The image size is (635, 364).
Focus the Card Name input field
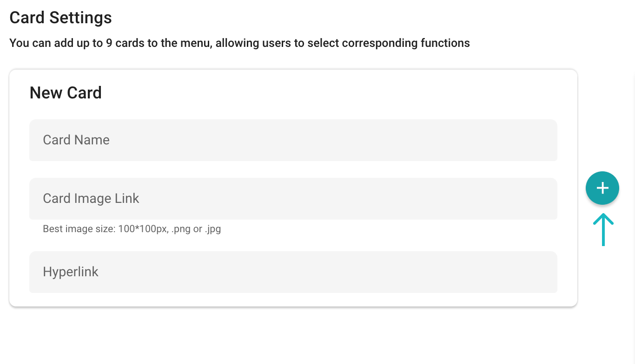293,140
